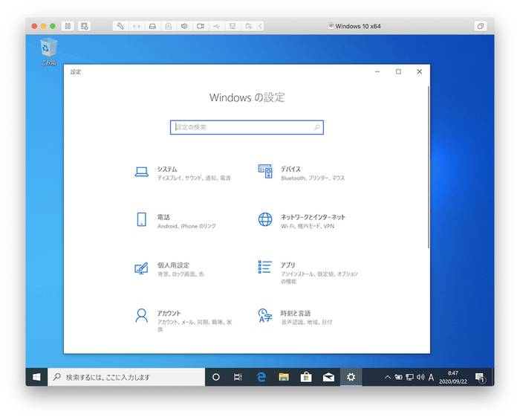Open 時刻と言語 settings clock icon

click(x=265, y=315)
